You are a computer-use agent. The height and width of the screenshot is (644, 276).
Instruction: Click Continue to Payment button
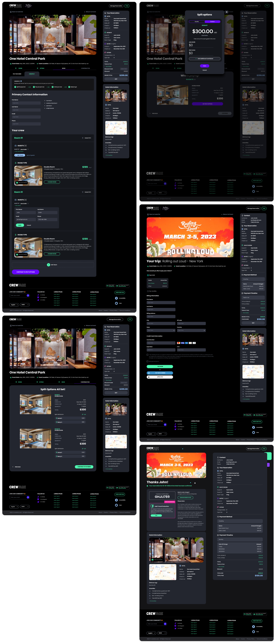(x=84, y=467)
